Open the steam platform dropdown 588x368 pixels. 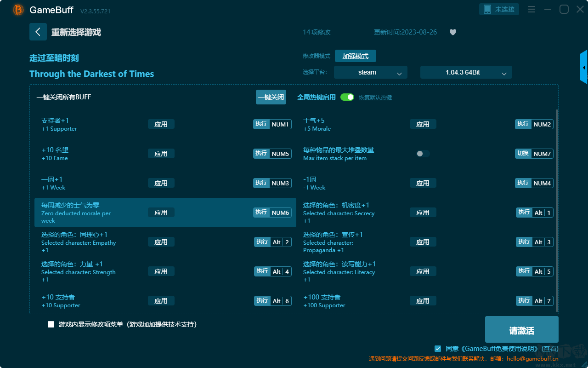pyautogui.click(x=371, y=72)
